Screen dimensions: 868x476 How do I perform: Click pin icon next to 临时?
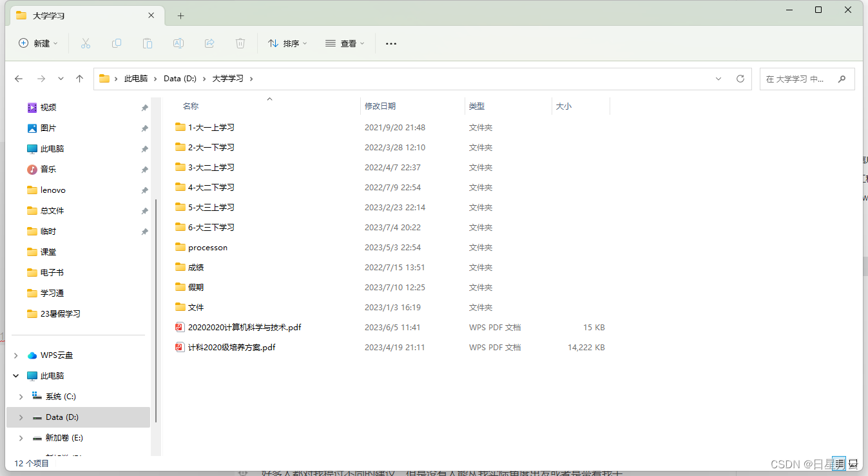(144, 232)
